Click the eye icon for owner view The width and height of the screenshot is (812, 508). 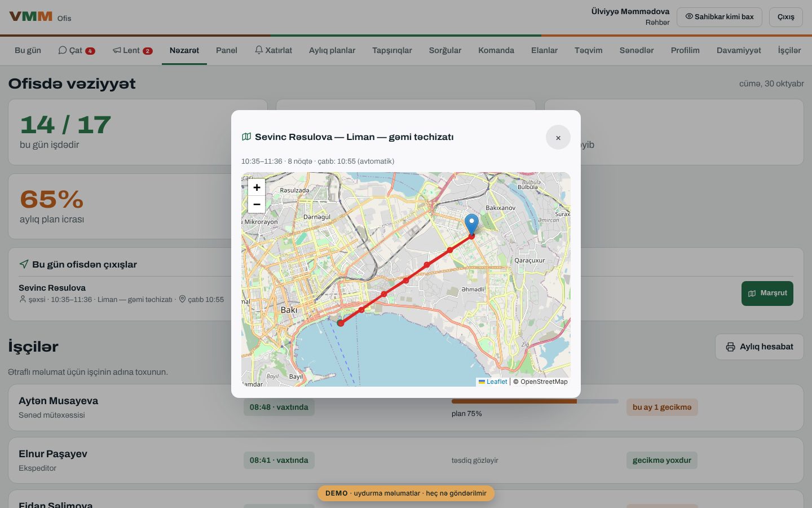689,16
